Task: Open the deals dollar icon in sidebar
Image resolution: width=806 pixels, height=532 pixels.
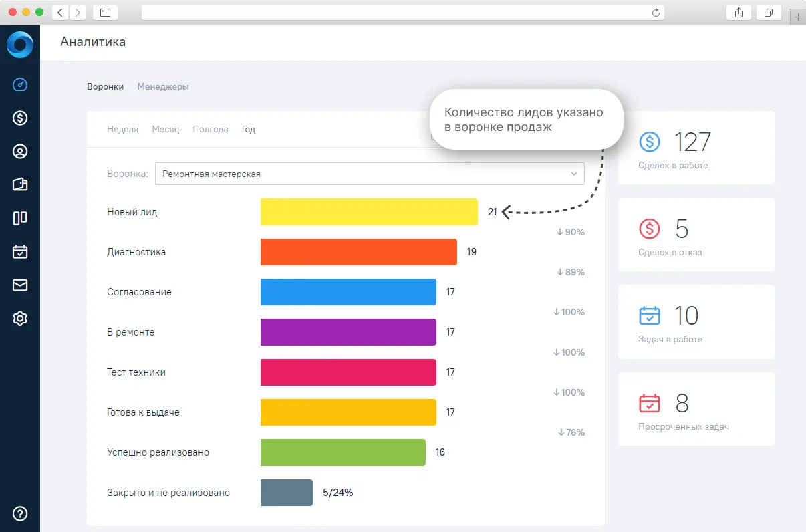Action: click(x=20, y=118)
